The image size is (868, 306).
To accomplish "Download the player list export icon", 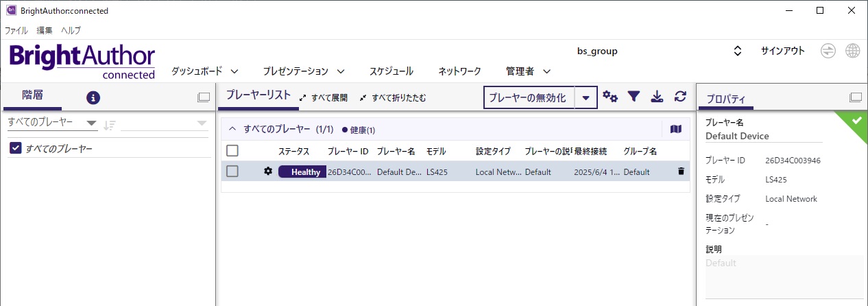I will coord(657,97).
